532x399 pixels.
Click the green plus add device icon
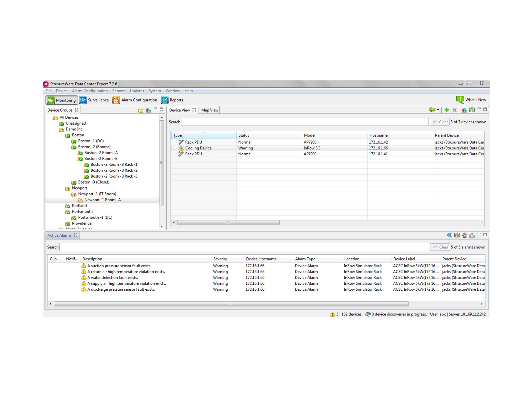point(447,110)
